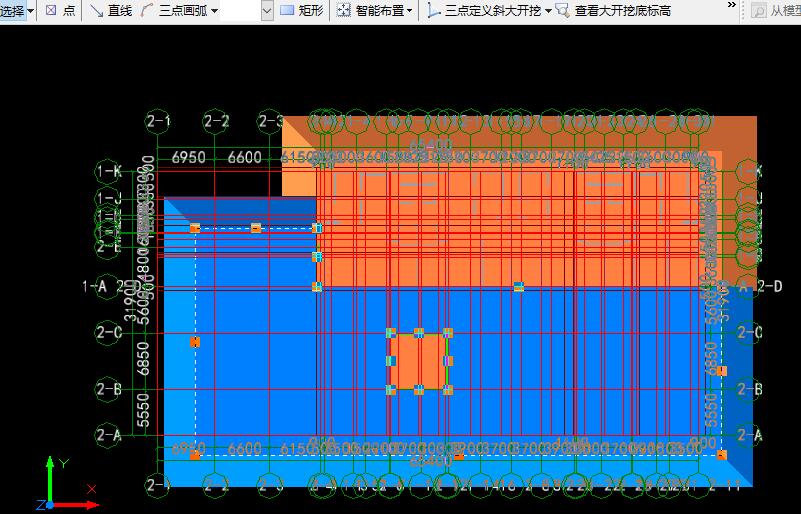Viewport: 801px width, 514px height.
Task: Click the 6600 dimension text at the top
Action: pyautogui.click(x=245, y=157)
